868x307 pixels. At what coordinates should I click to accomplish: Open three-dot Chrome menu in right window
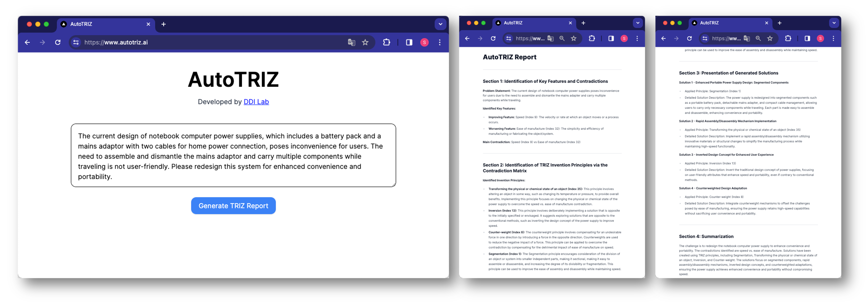(x=833, y=38)
